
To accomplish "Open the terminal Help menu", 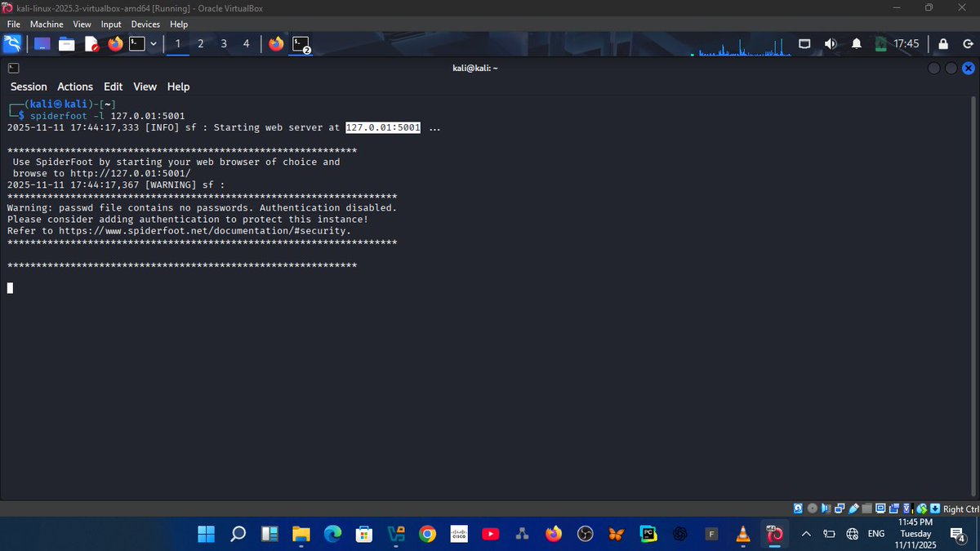I will tap(178, 87).
